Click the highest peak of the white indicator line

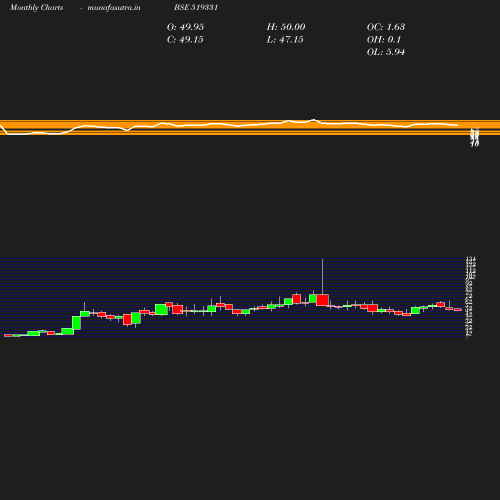(314, 119)
